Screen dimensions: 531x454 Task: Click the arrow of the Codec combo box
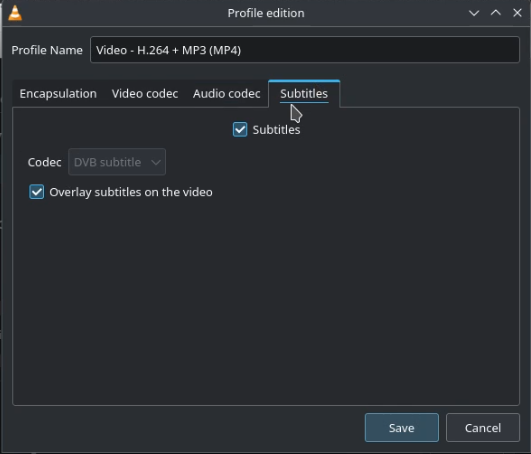click(156, 162)
